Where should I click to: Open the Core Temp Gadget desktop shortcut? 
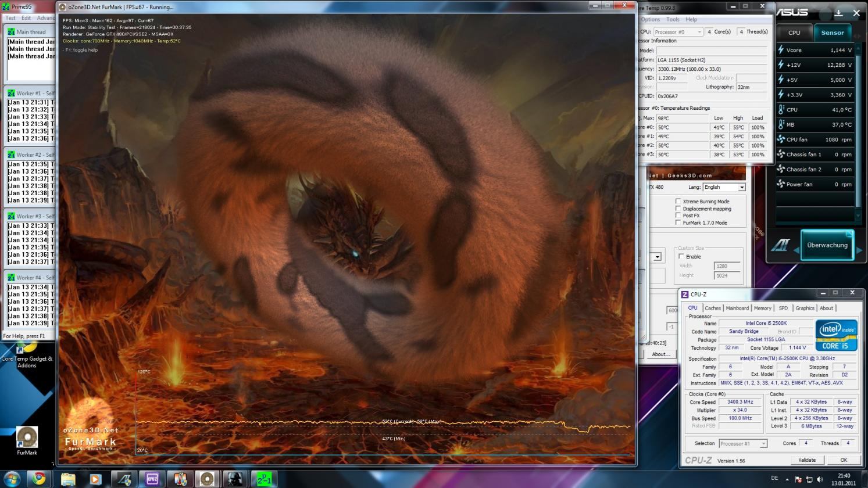(x=27, y=356)
